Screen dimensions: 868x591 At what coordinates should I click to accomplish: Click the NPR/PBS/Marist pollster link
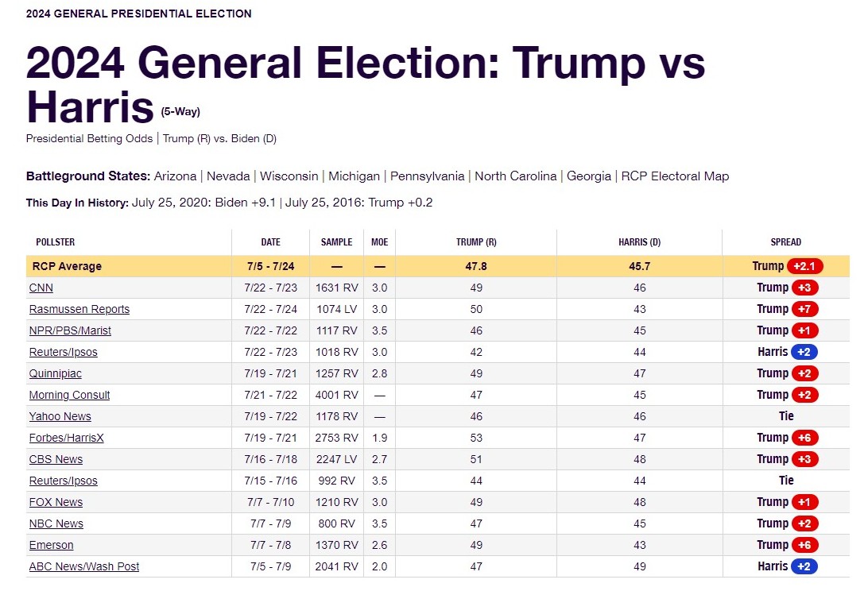pos(70,330)
